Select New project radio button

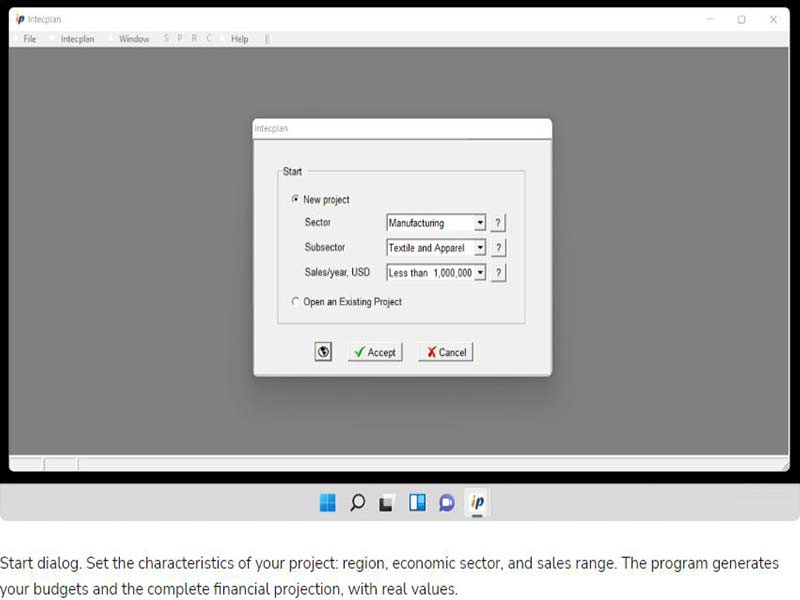295,199
